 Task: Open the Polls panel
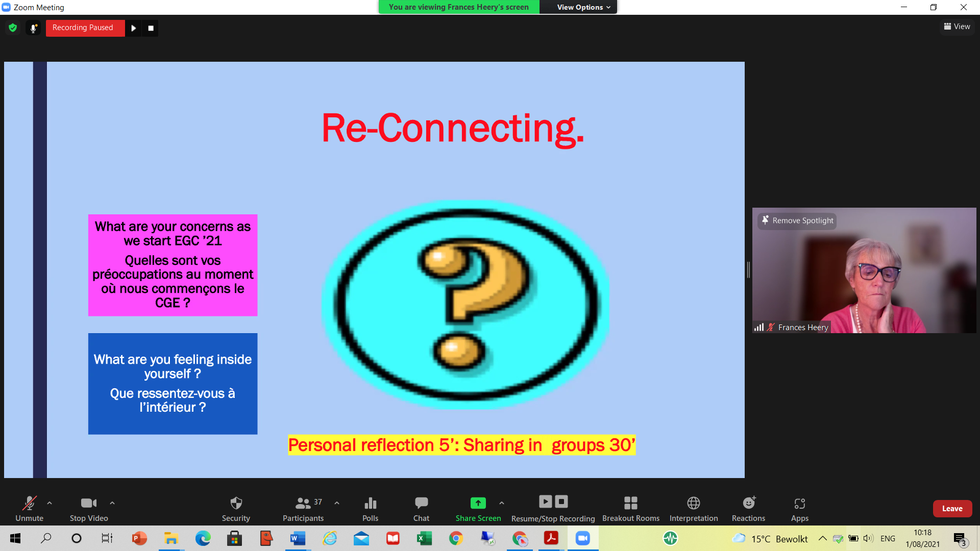click(x=370, y=508)
